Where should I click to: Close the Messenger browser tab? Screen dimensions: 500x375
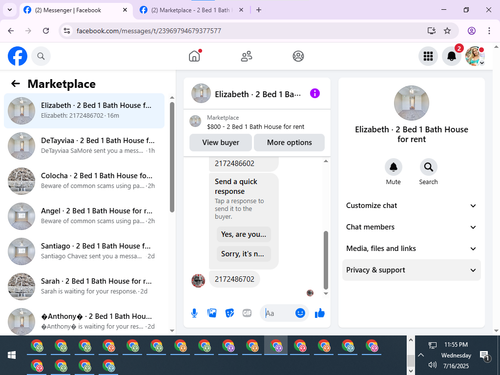pyautogui.click(x=125, y=10)
